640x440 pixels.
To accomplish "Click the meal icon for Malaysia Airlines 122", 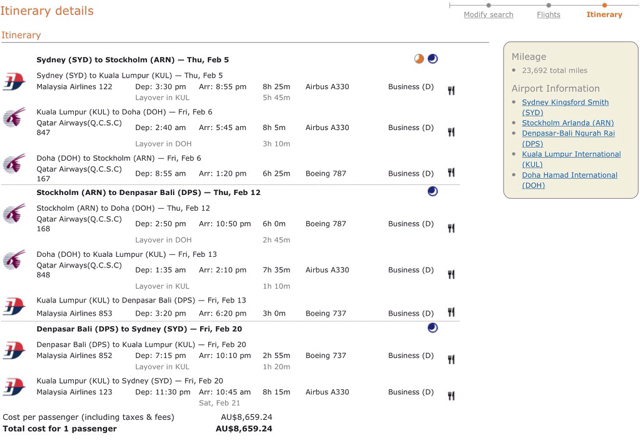I will [x=451, y=91].
